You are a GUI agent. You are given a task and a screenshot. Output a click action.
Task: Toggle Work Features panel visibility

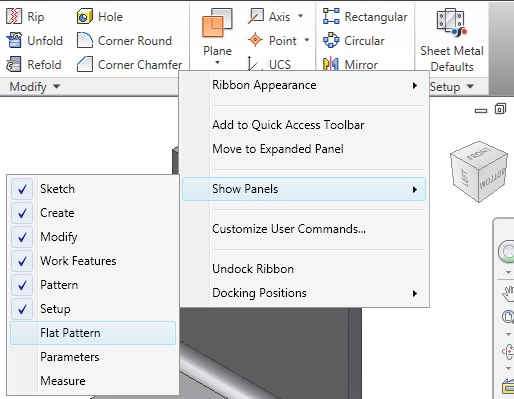click(93, 261)
